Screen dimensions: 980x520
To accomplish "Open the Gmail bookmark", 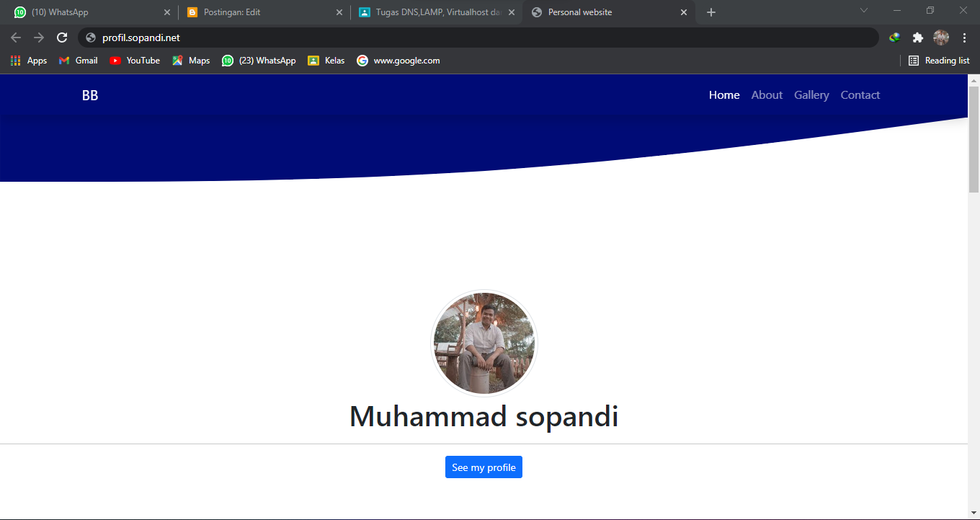I will click(x=78, y=61).
